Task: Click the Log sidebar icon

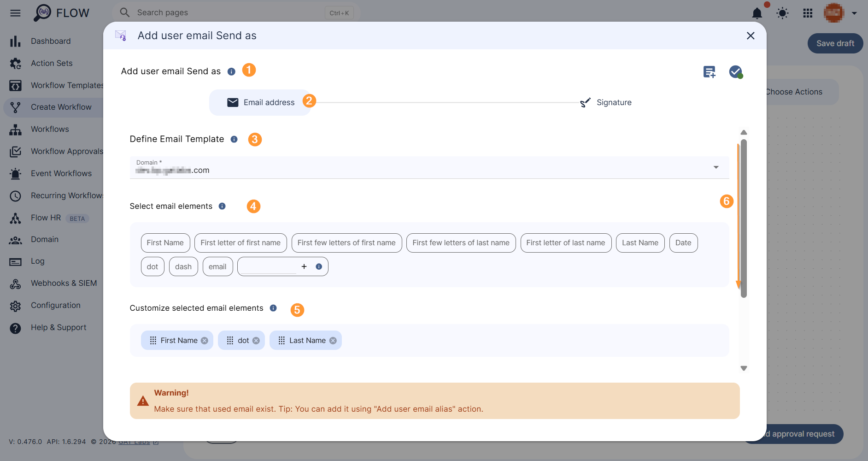Action: (15, 262)
